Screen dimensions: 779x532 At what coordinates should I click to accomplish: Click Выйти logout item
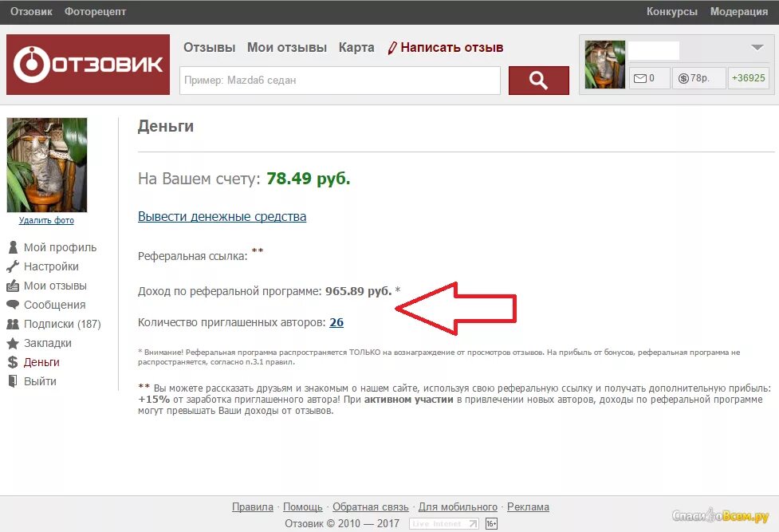(32, 381)
